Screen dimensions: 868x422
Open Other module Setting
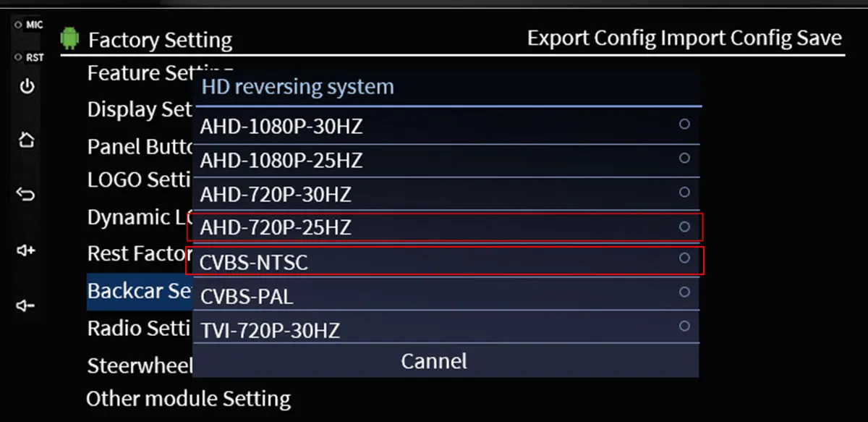pyautogui.click(x=188, y=399)
